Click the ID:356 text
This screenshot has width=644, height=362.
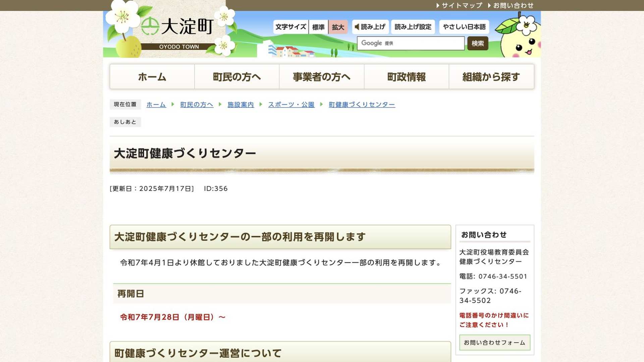[216, 189]
